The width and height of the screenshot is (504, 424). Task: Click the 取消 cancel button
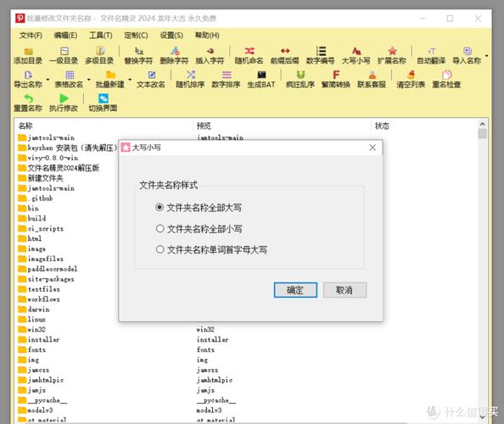(344, 290)
